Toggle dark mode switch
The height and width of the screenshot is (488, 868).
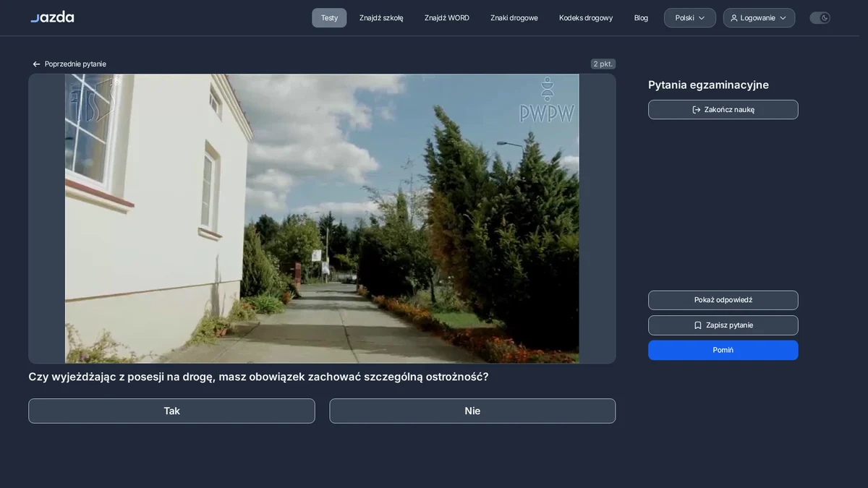point(820,18)
